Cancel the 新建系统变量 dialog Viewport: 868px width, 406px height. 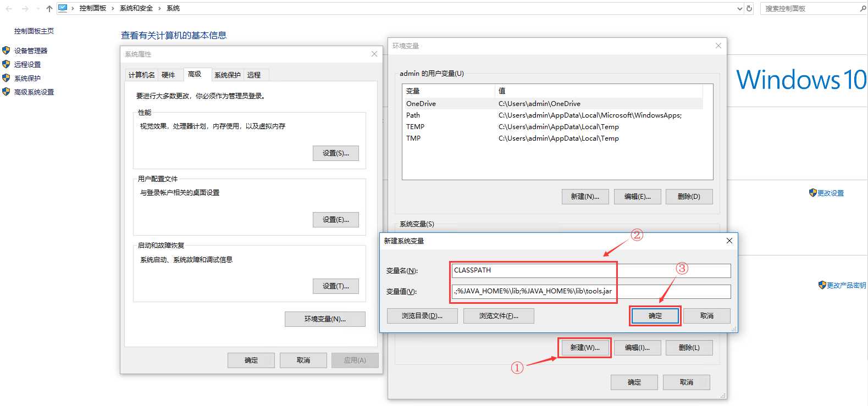point(707,316)
